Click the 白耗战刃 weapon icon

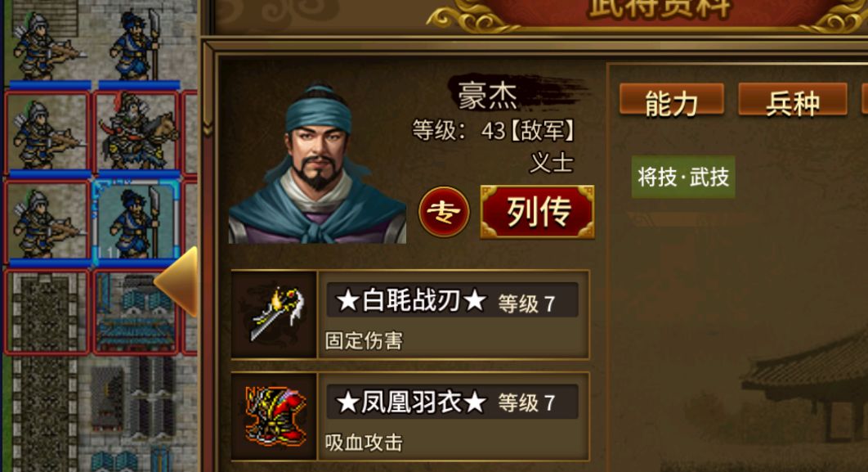click(275, 314)
